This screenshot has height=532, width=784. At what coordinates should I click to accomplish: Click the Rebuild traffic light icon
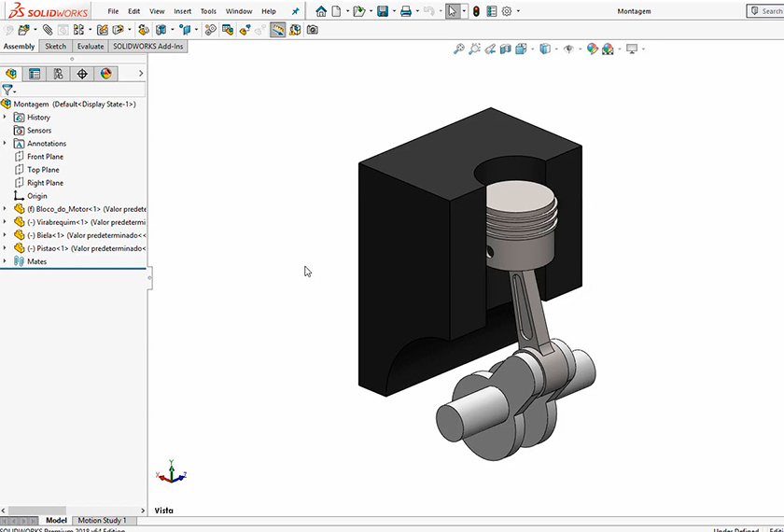474,11
